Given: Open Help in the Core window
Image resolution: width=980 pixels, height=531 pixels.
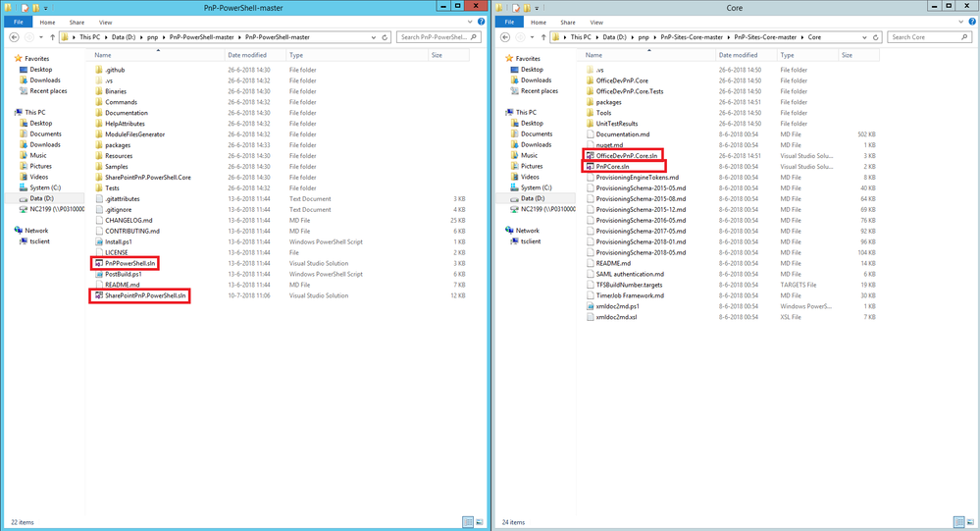Looking at the screenshot, I should [972, 22].
